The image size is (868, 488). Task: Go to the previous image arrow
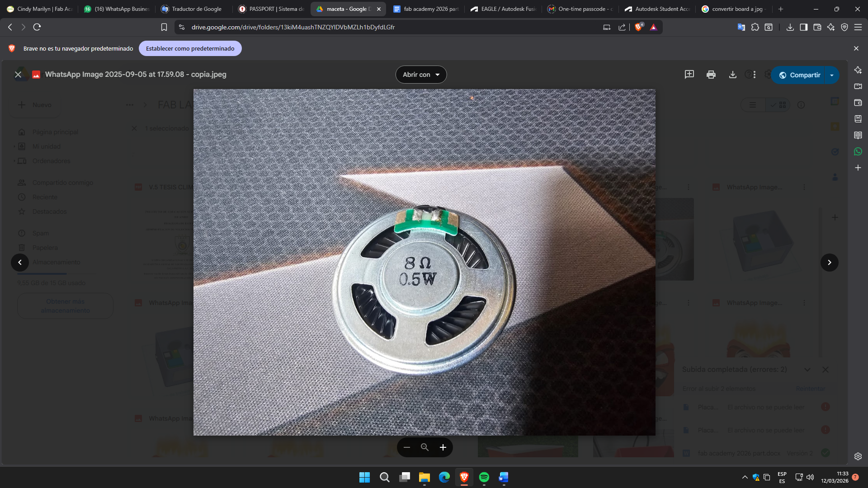[x=20, y=263]
